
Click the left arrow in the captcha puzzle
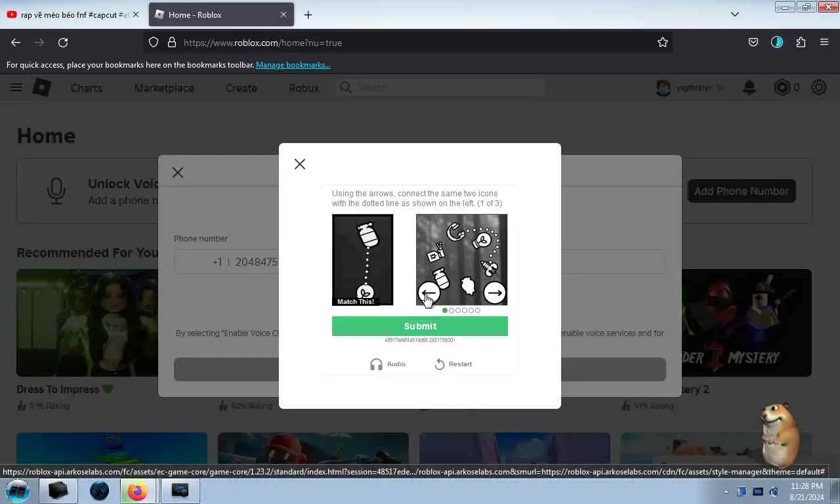(429, 293)
